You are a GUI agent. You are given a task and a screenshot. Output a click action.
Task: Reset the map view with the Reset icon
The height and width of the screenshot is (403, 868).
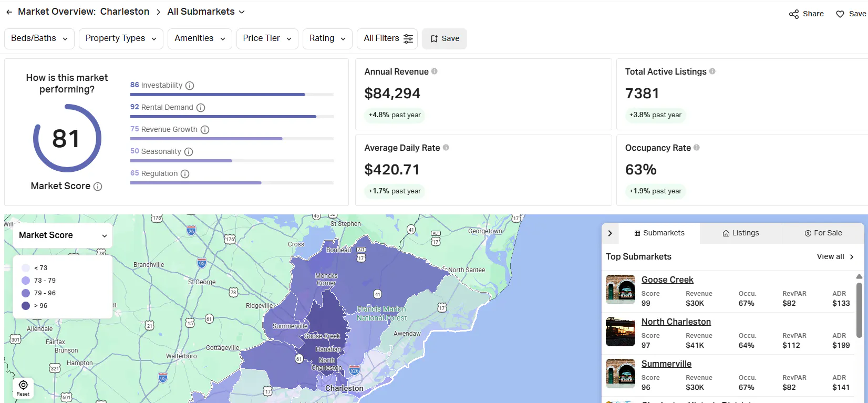click(x=23, y=388)
